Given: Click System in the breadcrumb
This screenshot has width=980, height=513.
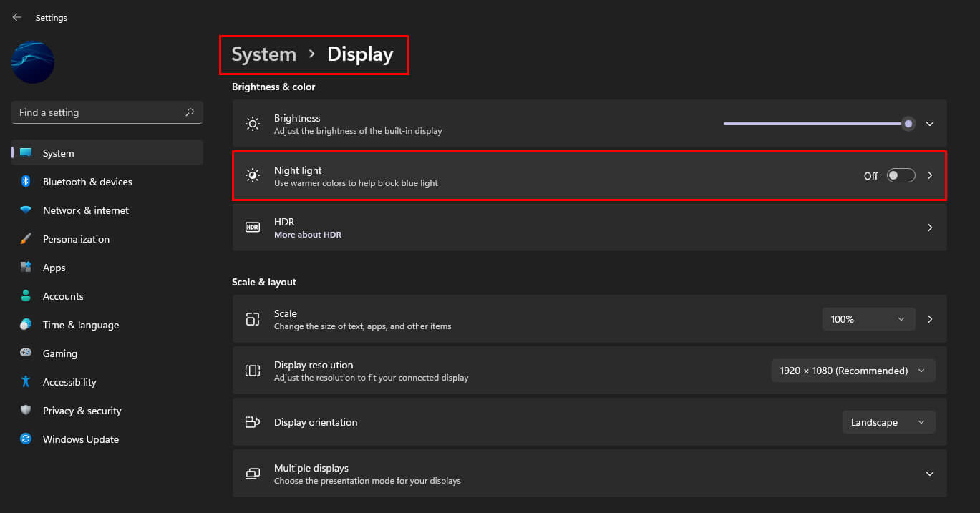Looking at the screenshot, I should click(264, 54).
